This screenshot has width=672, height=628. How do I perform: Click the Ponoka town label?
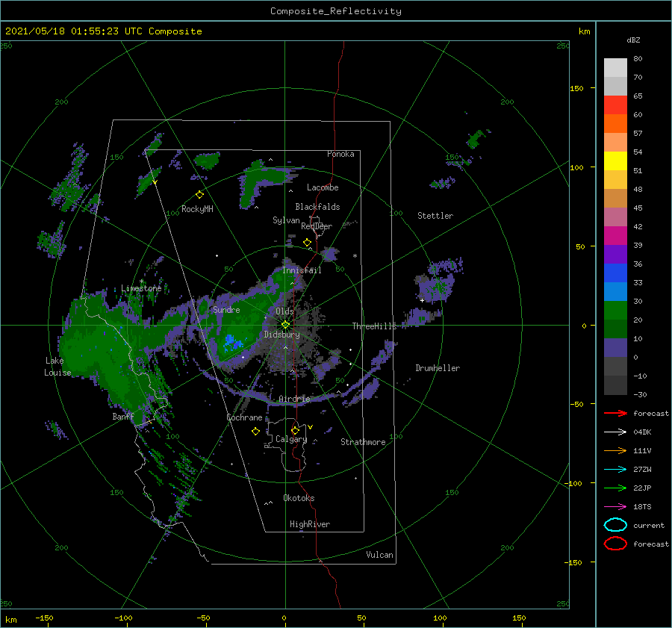pyautogui.click(x=340, y=154)
